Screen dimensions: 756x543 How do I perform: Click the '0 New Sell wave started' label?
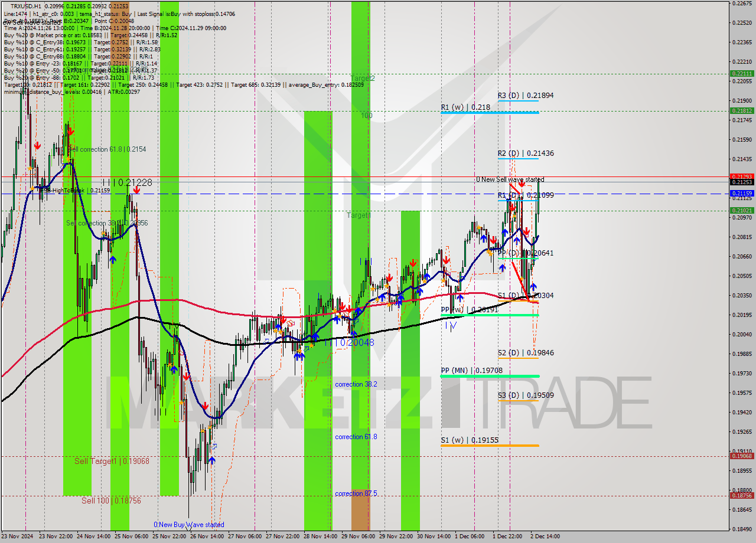[x=510, y=179]
